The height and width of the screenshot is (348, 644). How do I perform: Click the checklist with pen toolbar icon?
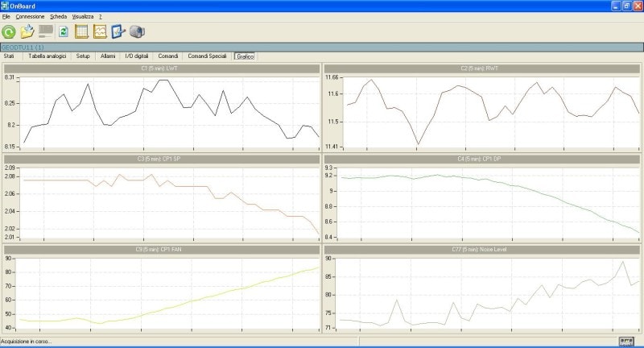[x=118, y=32]
